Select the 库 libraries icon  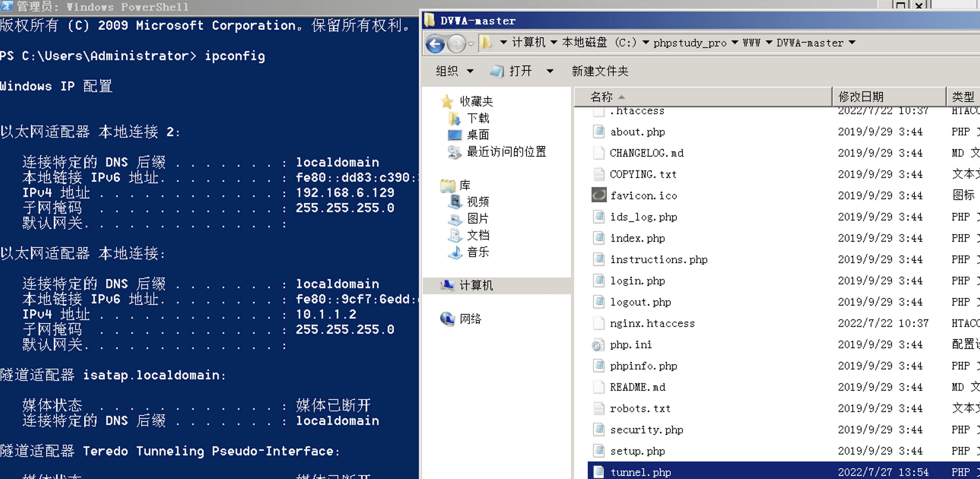coord(447,186)
